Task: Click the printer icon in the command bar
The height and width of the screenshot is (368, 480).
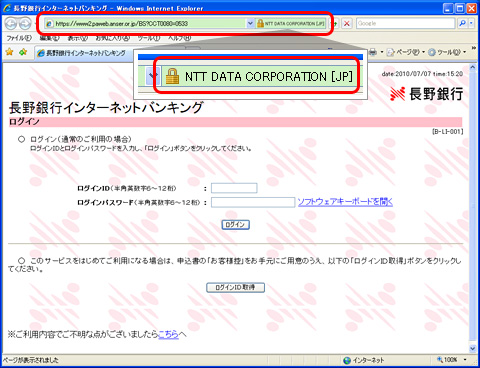Action: (373, 52)
